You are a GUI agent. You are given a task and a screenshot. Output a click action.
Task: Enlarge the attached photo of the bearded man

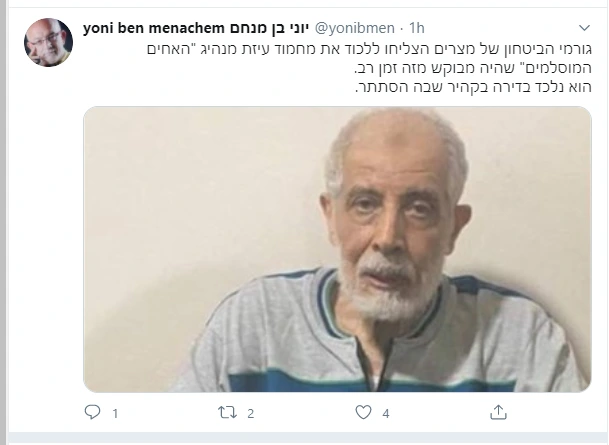338,249
